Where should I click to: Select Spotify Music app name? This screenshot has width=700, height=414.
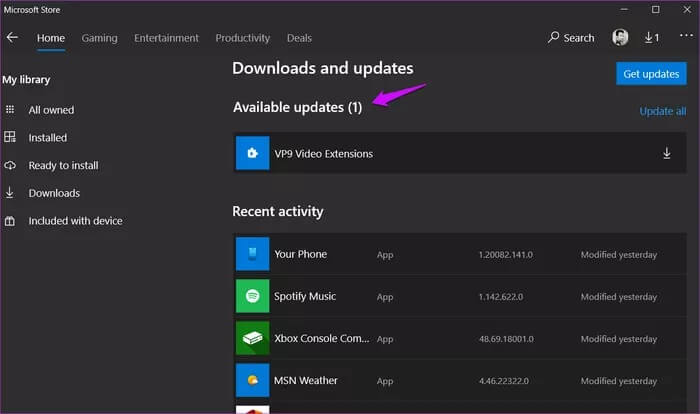pyautogui.click(x=305, y=296)
